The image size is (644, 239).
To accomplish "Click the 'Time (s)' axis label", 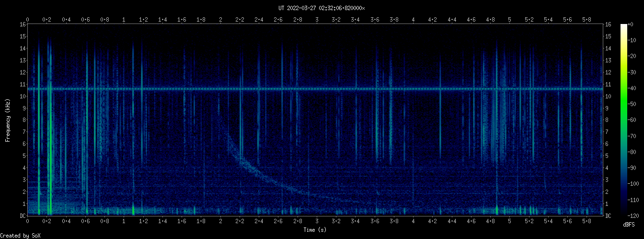I will click(316, 230).
